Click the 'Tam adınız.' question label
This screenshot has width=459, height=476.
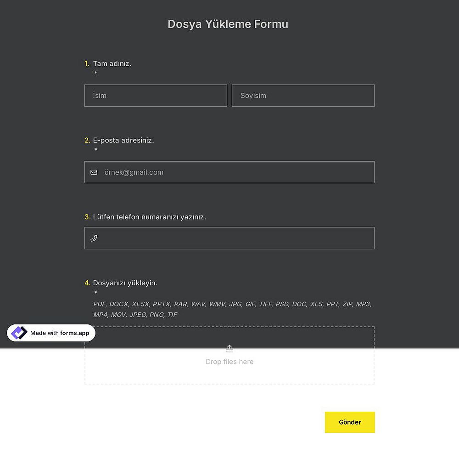(112, 64)
